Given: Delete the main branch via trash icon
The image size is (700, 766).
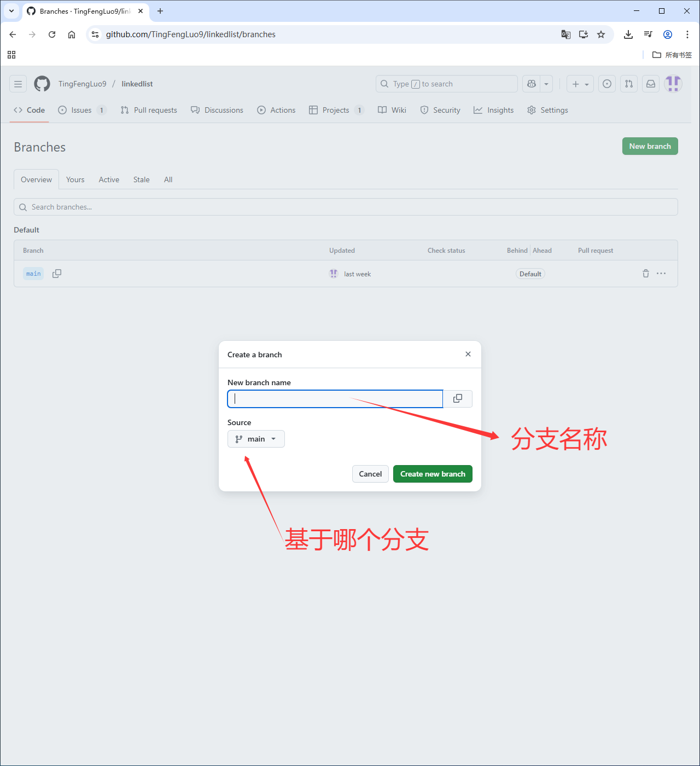Looking at the screenshot, I should click(x=645, y=274).
